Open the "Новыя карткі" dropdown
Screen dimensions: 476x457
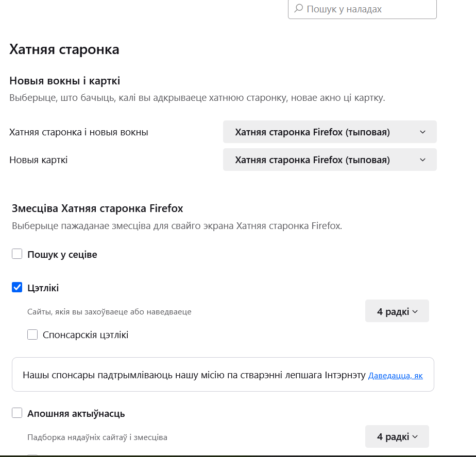[x=330, y=160]
